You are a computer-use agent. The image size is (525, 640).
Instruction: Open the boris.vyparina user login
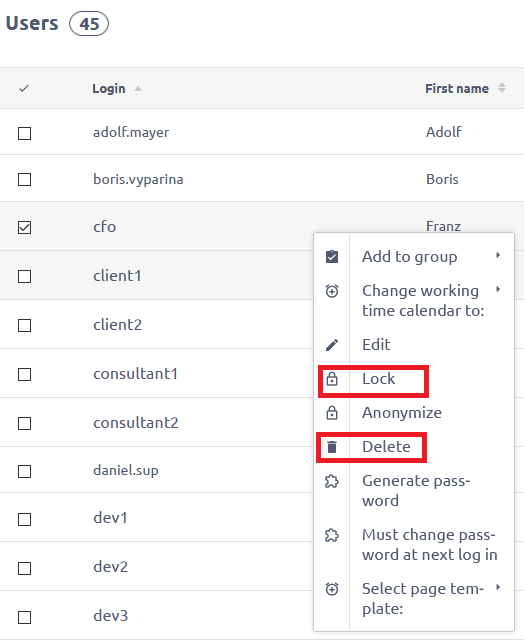pos(138,180)
